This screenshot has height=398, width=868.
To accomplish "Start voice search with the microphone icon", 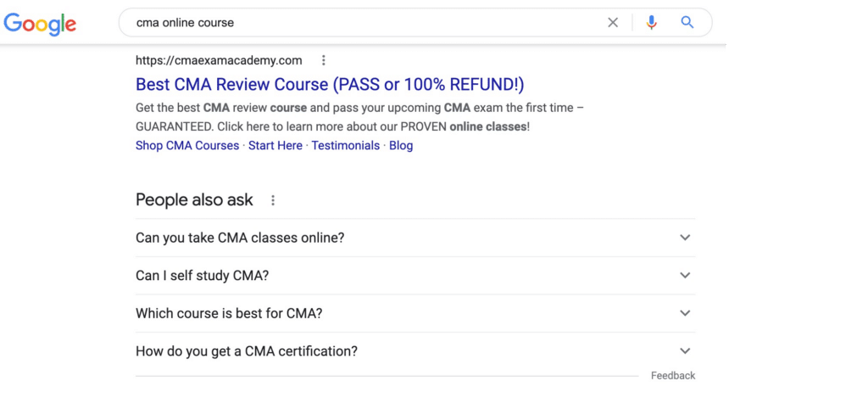I will [652, 23].
